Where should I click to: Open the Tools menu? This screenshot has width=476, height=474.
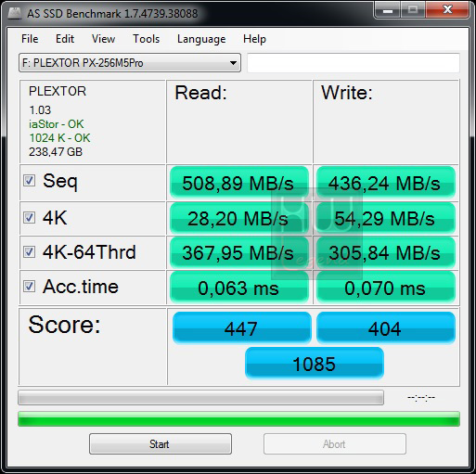(x=146, y=39)
